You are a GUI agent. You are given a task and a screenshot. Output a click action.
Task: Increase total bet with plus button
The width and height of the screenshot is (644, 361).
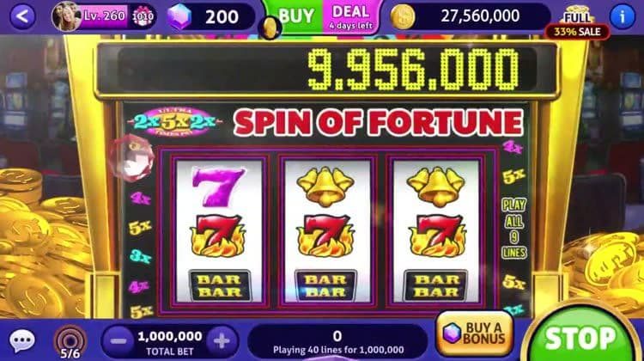[x=222, y=341]
